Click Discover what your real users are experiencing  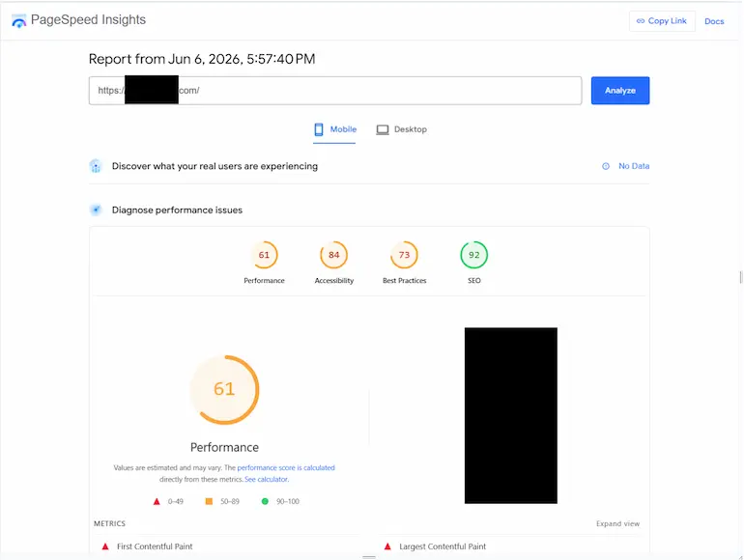coord(215,166)
